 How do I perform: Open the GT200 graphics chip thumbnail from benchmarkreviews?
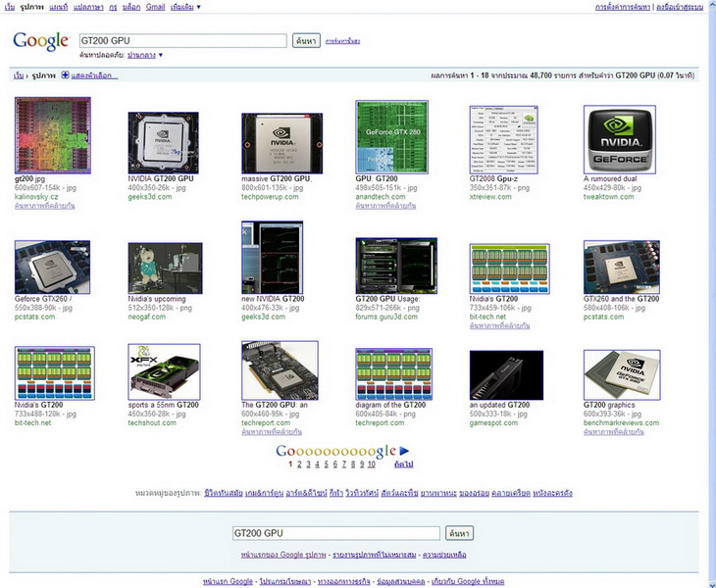[622, 375]
